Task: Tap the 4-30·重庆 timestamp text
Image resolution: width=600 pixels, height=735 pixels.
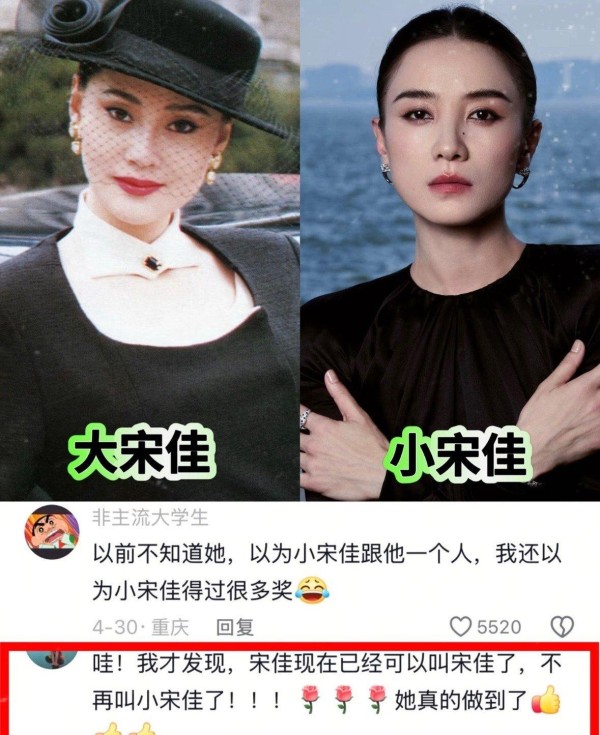Action: click(x=140, y=627)
